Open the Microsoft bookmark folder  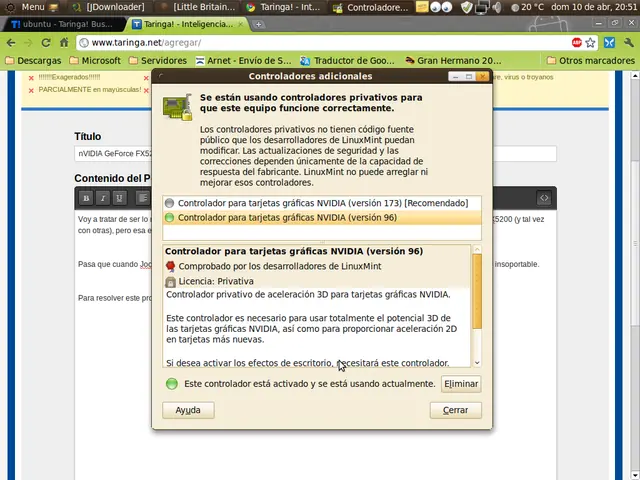pyautogui.click(x=95, y=61)
